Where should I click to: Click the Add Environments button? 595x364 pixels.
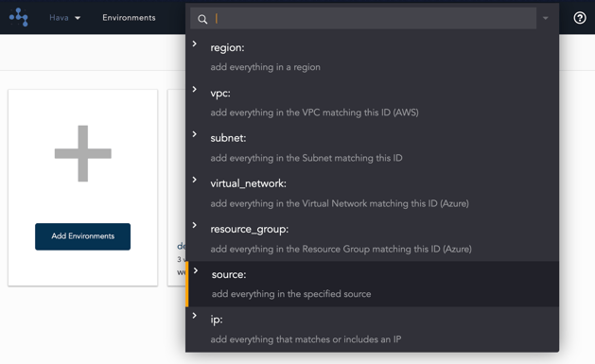point(82,236)
